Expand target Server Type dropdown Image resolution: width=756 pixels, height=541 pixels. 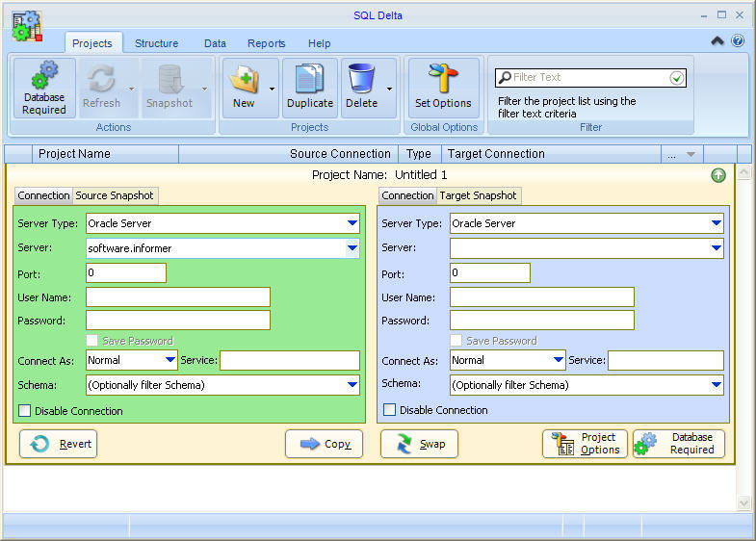(x=716, y=223)
